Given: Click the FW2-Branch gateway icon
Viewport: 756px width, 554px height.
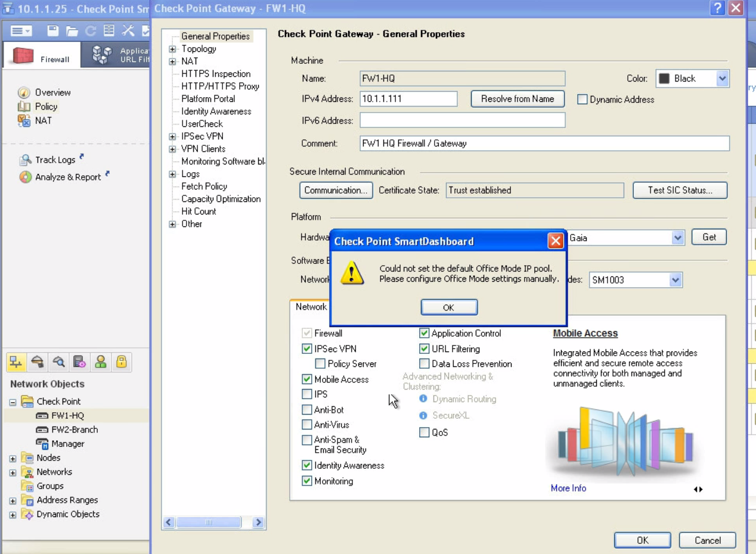Looking at the screenshot, I should tap(42, 429).
